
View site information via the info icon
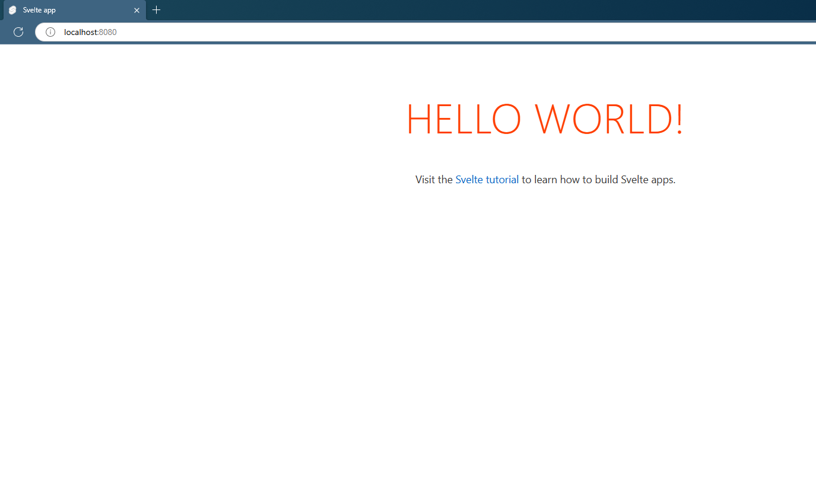50,32
